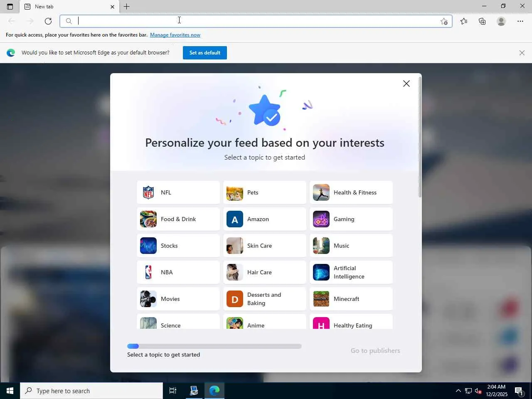The height and width of the screenshot is (399, 532).
Task: Open the pinned computer app on taskbar
Action: 194,391
